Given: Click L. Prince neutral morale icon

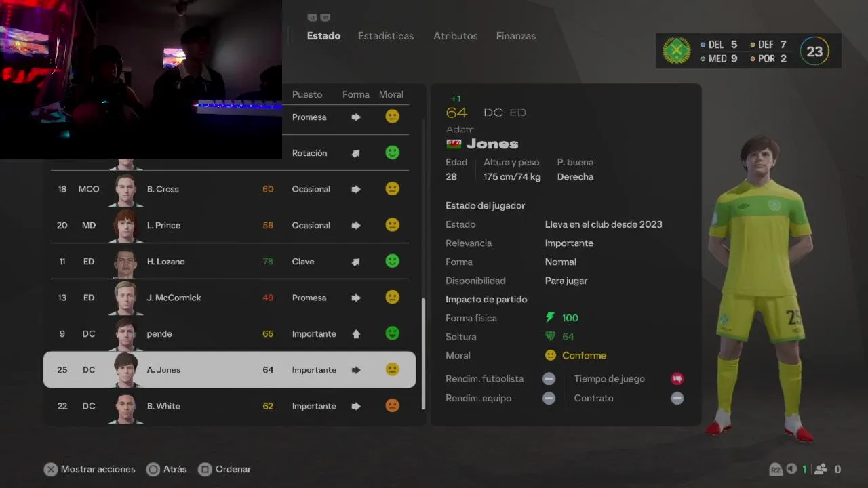Looking at the screenshot, I should (x=392, y=224).
